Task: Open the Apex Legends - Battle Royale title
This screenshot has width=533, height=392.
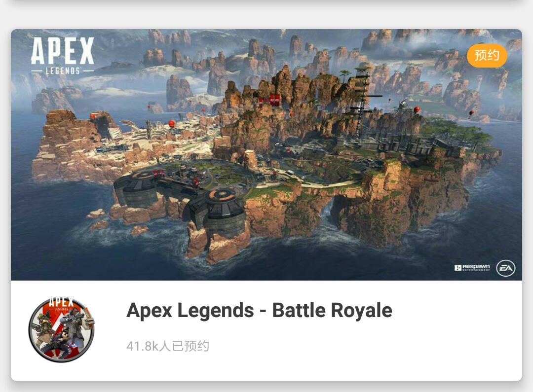Action: pos(259,310)
